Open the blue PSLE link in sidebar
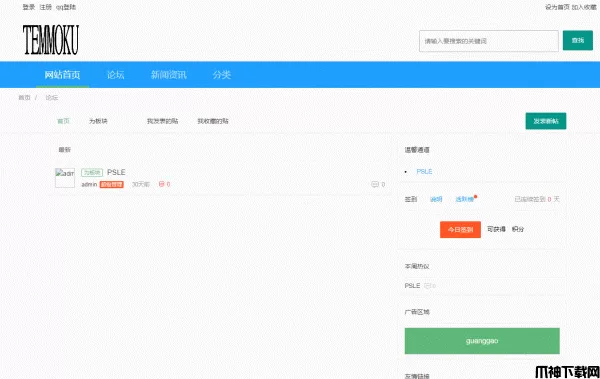Viewport: 600px width, 379px height. click(x=424, y=172)
